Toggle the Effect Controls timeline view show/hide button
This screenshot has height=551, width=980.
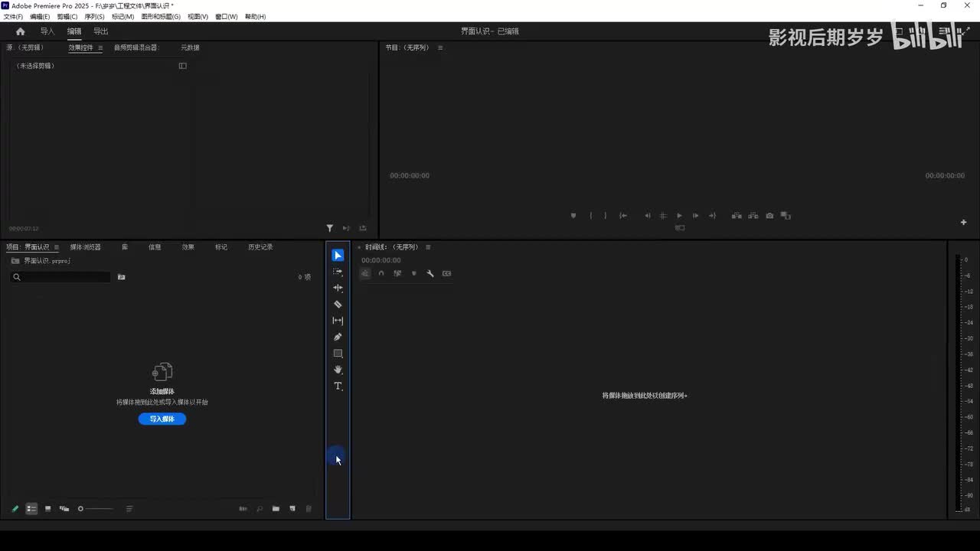click(x=182, y=66)
